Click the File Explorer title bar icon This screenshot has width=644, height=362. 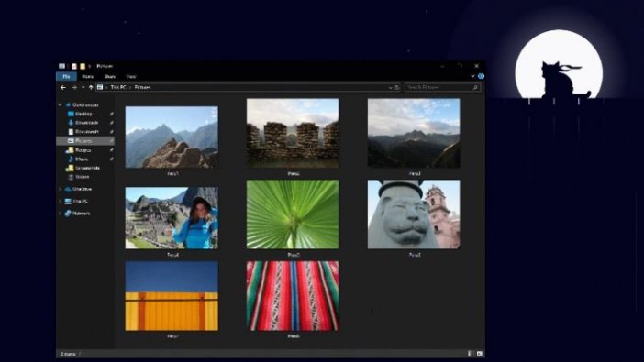tap(61, 66)
